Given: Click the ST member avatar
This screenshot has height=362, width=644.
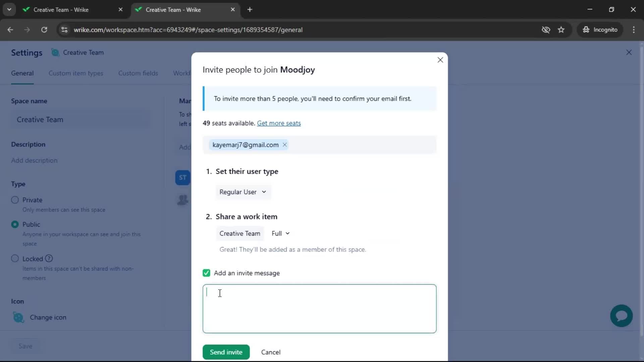Looking at the screenshot, I should (183, 178).
